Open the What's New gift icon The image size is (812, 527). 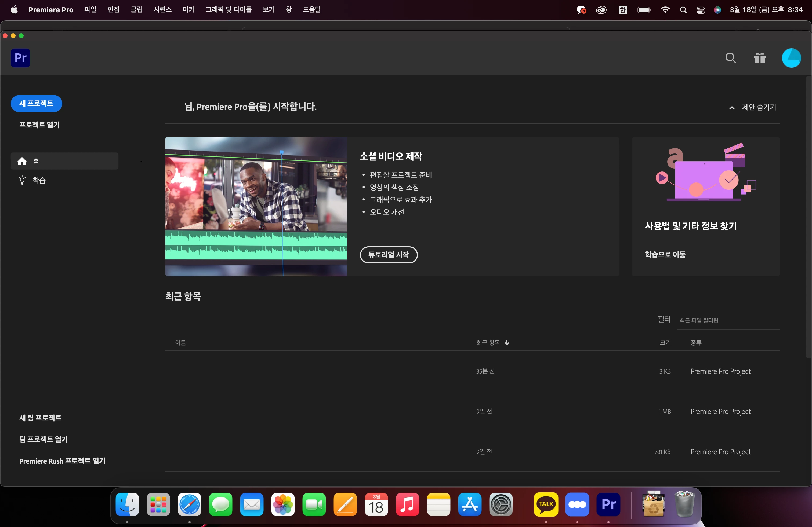click(759, 58)
